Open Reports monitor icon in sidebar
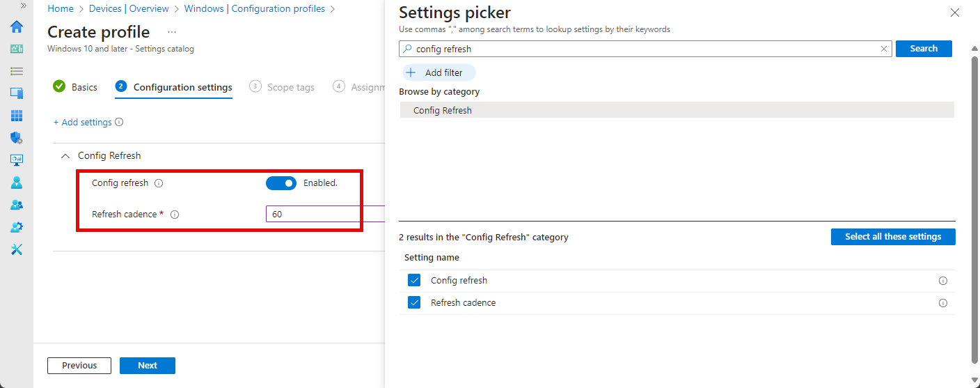The image size is (980, 388). pyautogui.click(x=17, y=160)
